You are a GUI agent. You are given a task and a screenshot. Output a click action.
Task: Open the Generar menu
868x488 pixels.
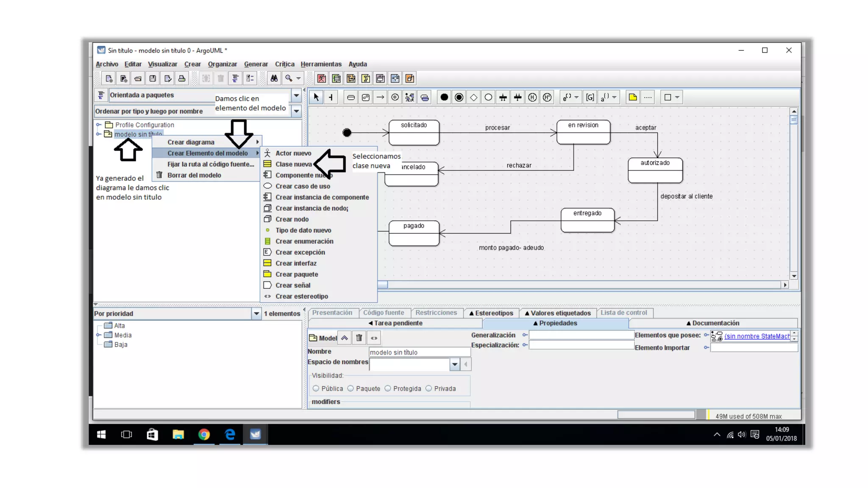[x=256, y=64]
